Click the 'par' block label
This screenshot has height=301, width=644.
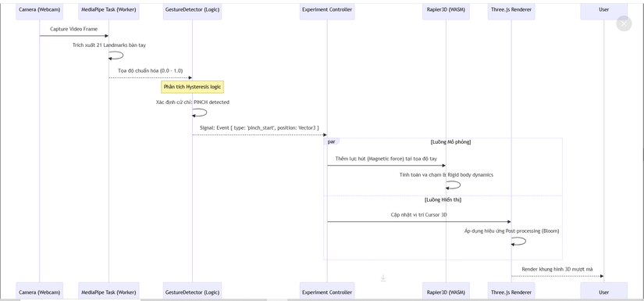point(332,142)
